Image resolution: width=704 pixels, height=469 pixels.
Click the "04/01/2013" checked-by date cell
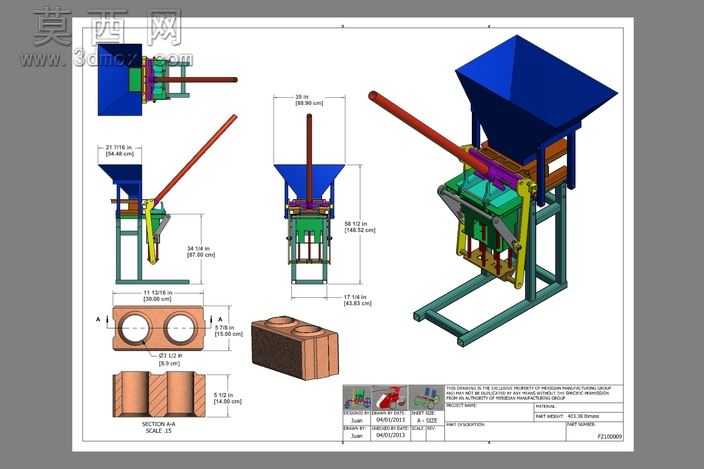click(390, 435)
